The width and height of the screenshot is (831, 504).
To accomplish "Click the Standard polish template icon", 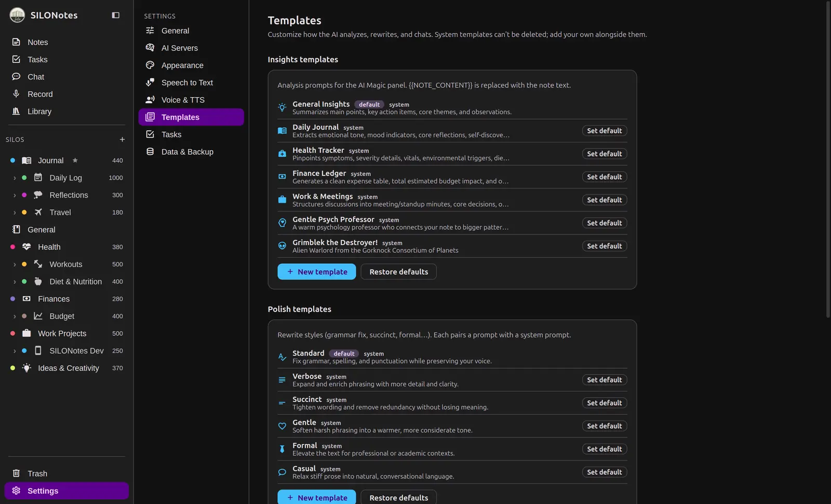I will pos(282,357).
